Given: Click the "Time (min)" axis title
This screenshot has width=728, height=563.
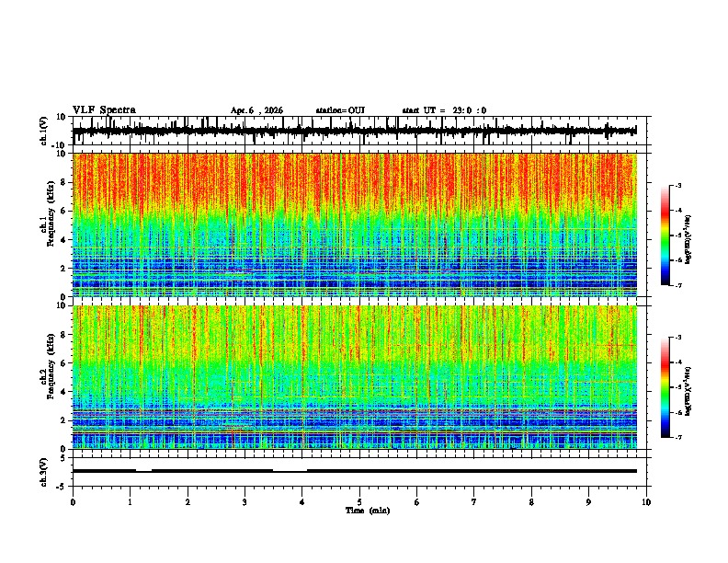Looking at the screenshot, I should click(368, 511).
